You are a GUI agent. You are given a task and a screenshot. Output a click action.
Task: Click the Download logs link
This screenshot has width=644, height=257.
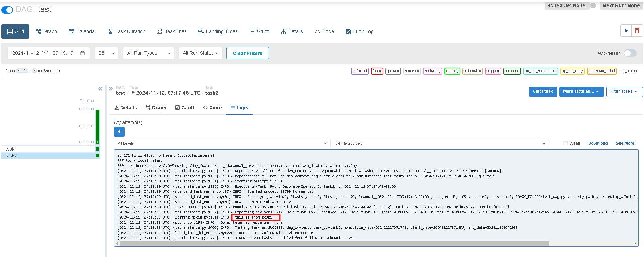pyautogui.click(x=598, y=143)
